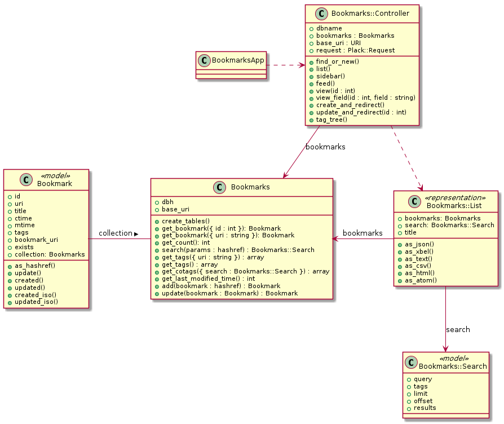504x424 pixels.
Task: Click the 'add(bookmark : hashref)' method
Action: [221, 286]
